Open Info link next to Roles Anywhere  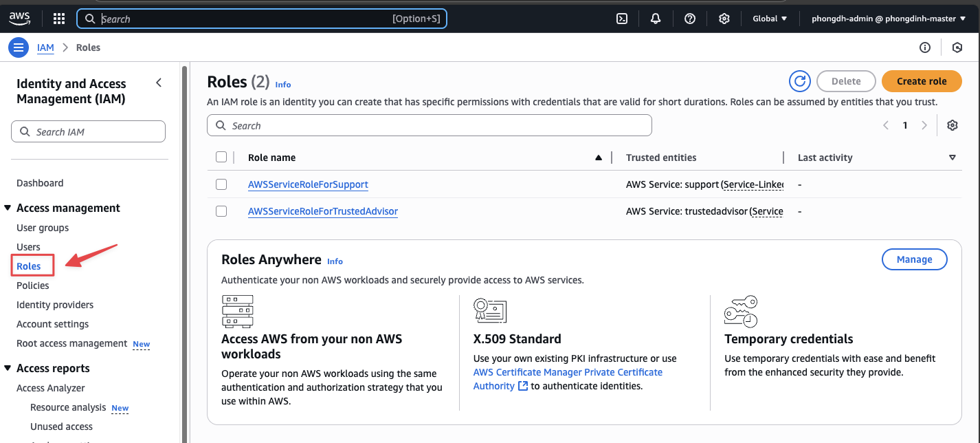335,261
